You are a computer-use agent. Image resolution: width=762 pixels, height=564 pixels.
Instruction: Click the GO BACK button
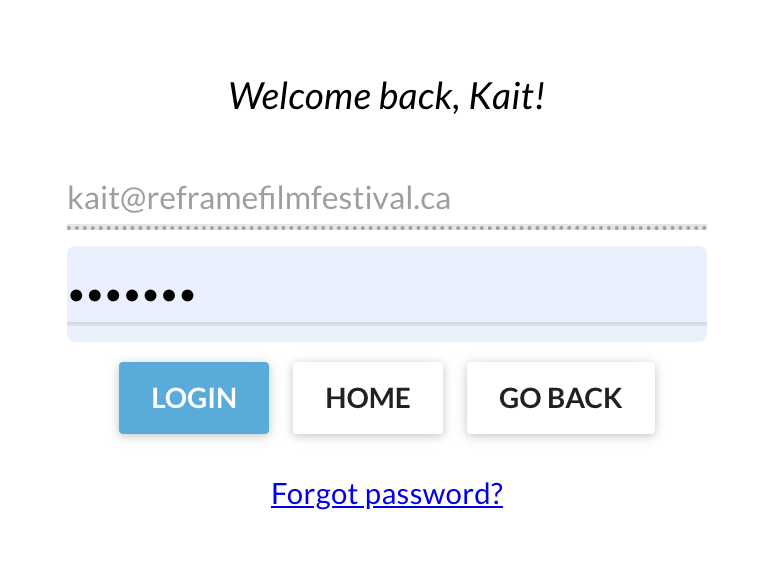coord(560,398)
